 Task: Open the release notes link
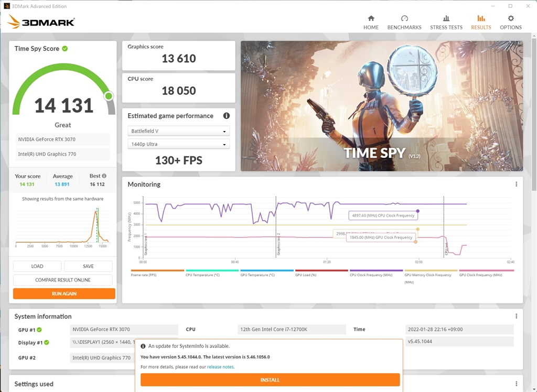220,367
